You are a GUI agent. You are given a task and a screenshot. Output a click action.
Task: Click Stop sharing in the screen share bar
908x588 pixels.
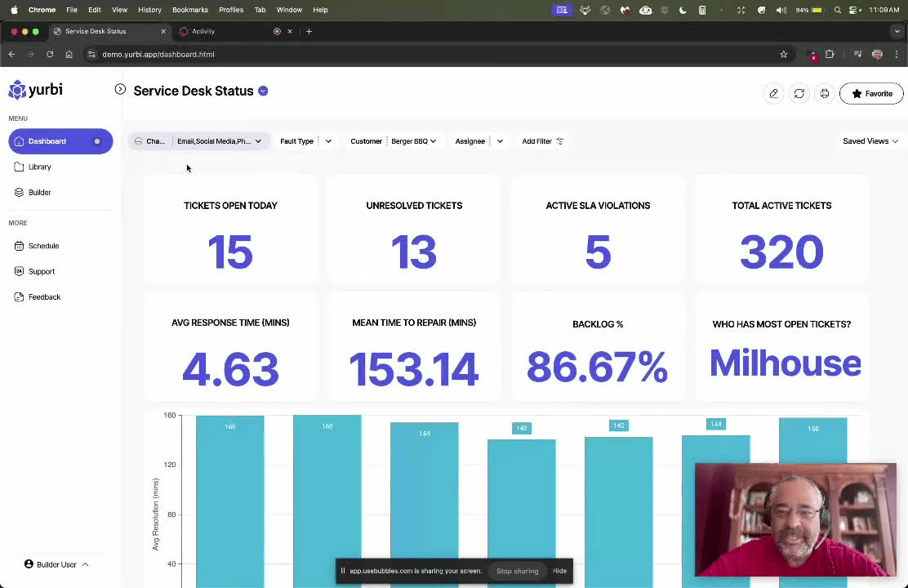point(517,571)
